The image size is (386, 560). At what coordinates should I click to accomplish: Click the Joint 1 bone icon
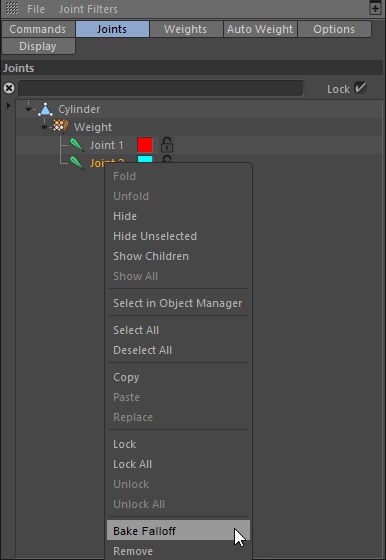coord(76,145)
